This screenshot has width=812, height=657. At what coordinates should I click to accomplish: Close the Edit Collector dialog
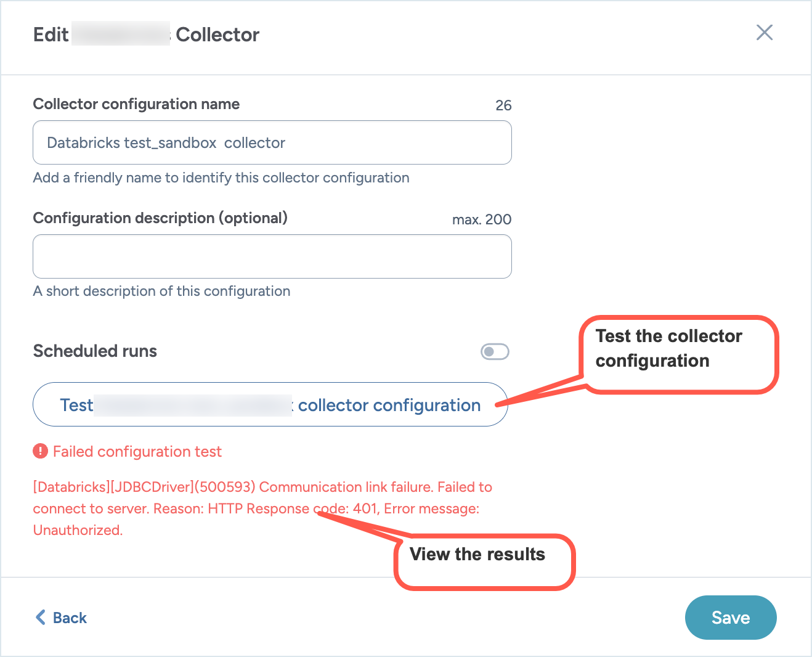[x=764, y=33]
